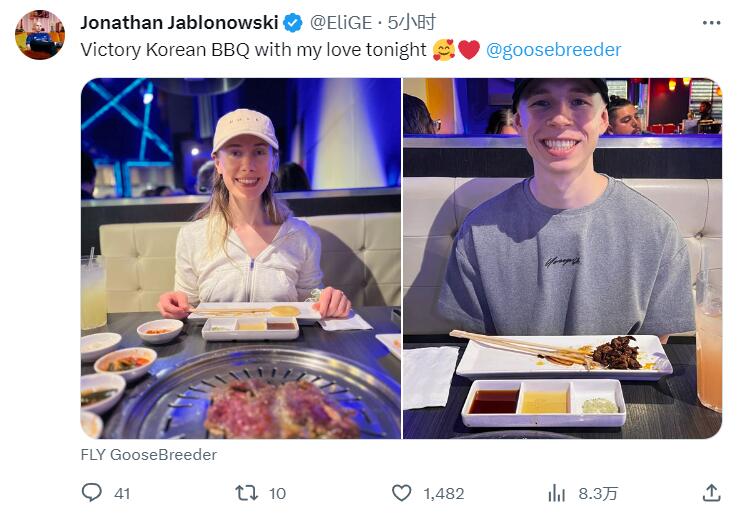738x514 pixels.
Task: Open the left photo of woman in white cap
Action: point(240,258)
